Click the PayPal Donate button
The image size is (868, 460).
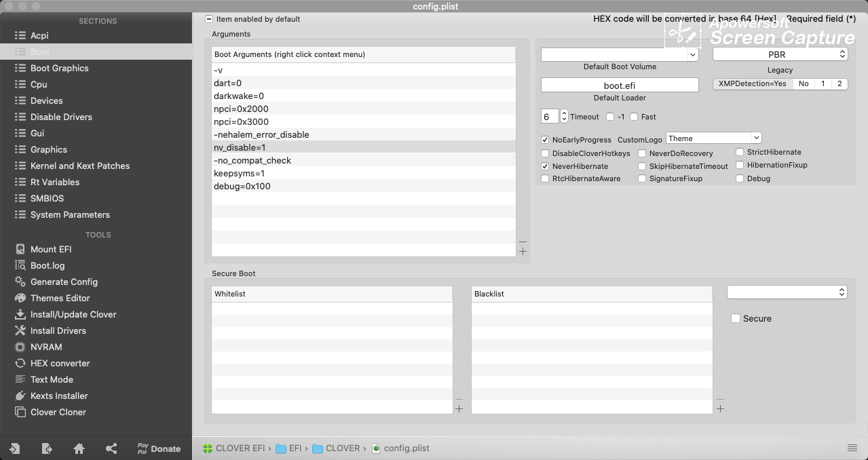[159, 448]
